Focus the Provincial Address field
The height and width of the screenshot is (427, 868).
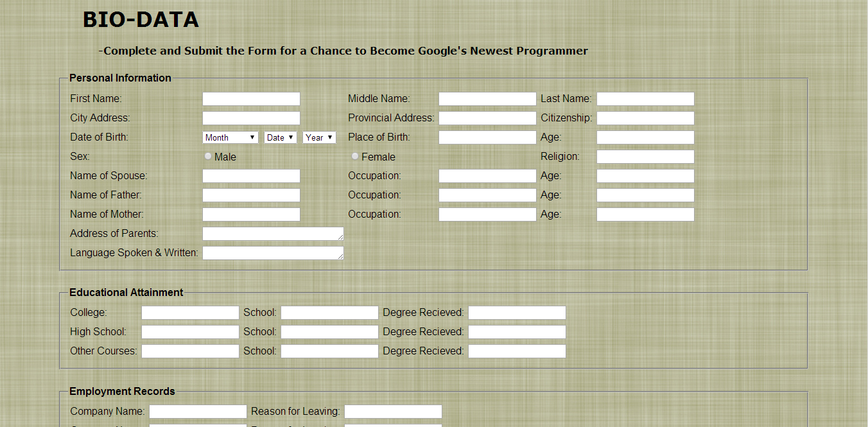click(487, 118)
